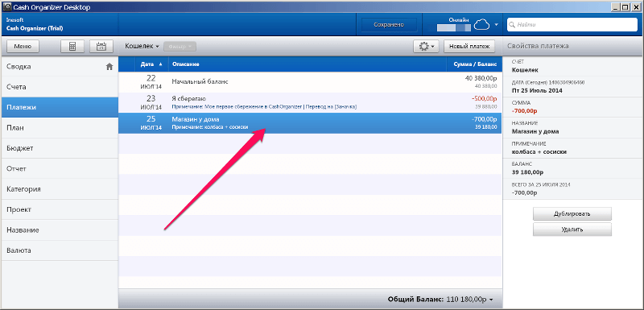The image size is (644, 310).
Task: Open the calculator tool icon
Action: click(72, 47)
